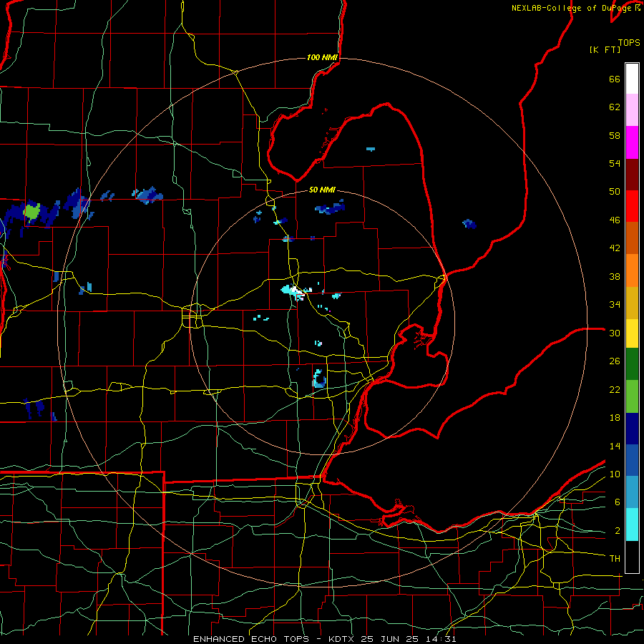Click the dark blue echo over Lake Huron
Screen dimensions: 644x644
point(469,224)
